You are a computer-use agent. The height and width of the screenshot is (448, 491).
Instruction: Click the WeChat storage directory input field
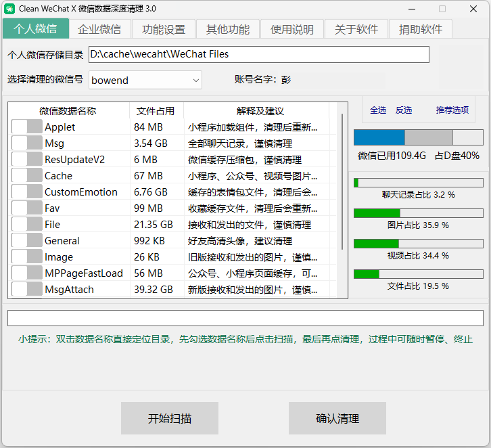pos(258,54)
